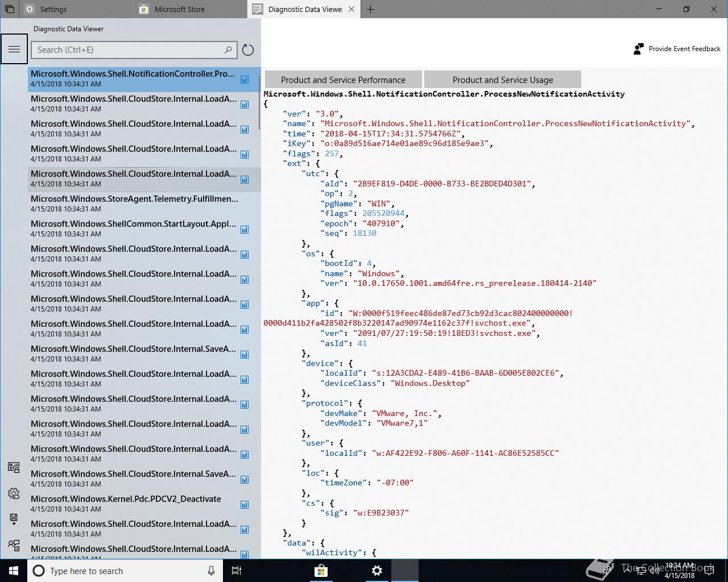
Task: Select the ShellCommon.StartLayout.Appl... event row
Action: point(144,229)
